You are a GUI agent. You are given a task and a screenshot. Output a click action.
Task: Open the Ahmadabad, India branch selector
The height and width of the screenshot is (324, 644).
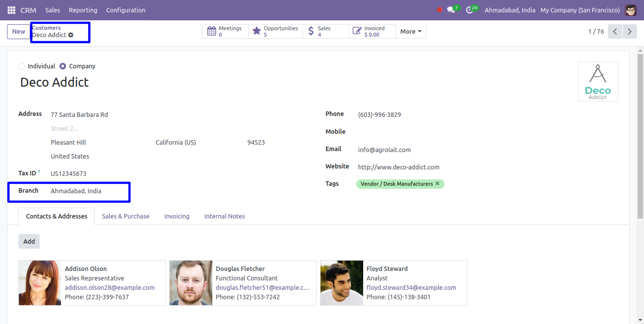tap(510, 10)
